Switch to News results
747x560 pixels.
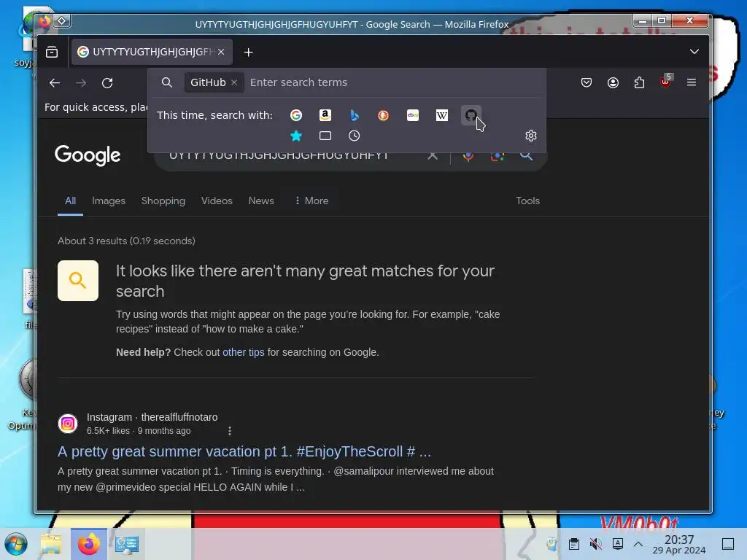[x=261, y=201]
